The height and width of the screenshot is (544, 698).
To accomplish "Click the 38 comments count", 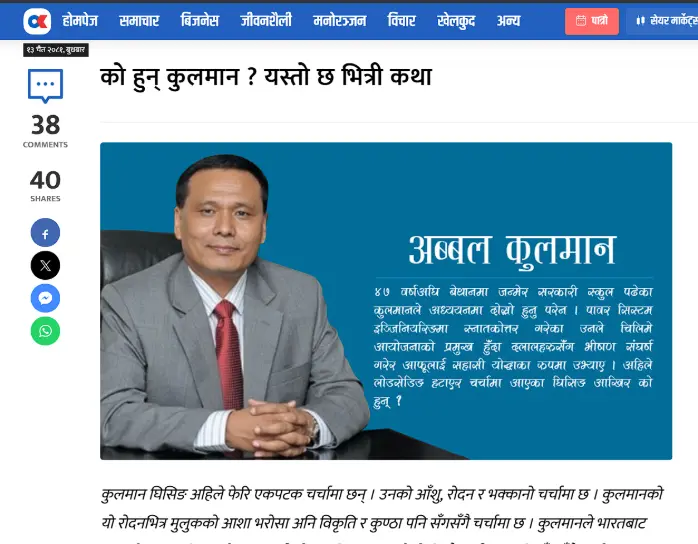I will (x=45, y=130).
